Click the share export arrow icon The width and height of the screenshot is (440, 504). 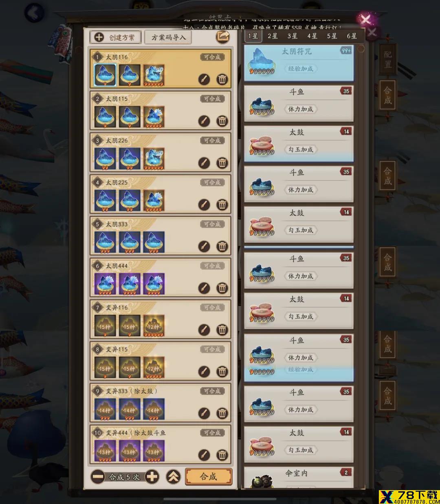pos(222,37)
